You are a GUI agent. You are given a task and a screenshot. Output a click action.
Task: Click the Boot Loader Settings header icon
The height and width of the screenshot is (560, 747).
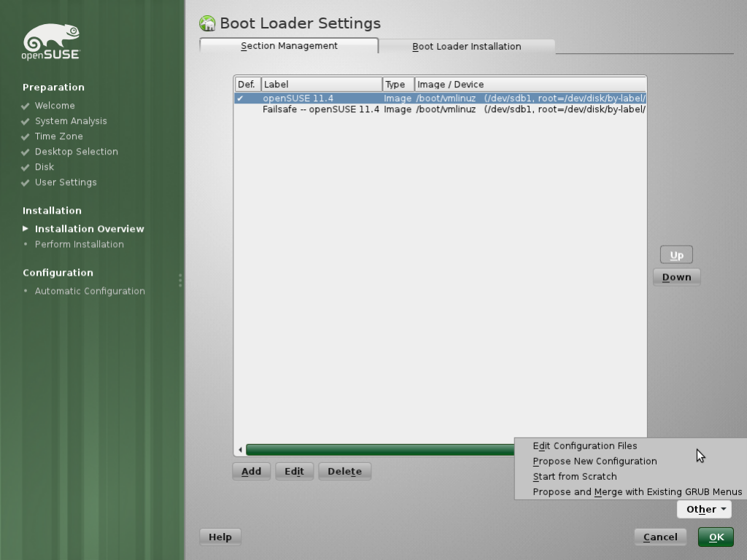[206, 23]
